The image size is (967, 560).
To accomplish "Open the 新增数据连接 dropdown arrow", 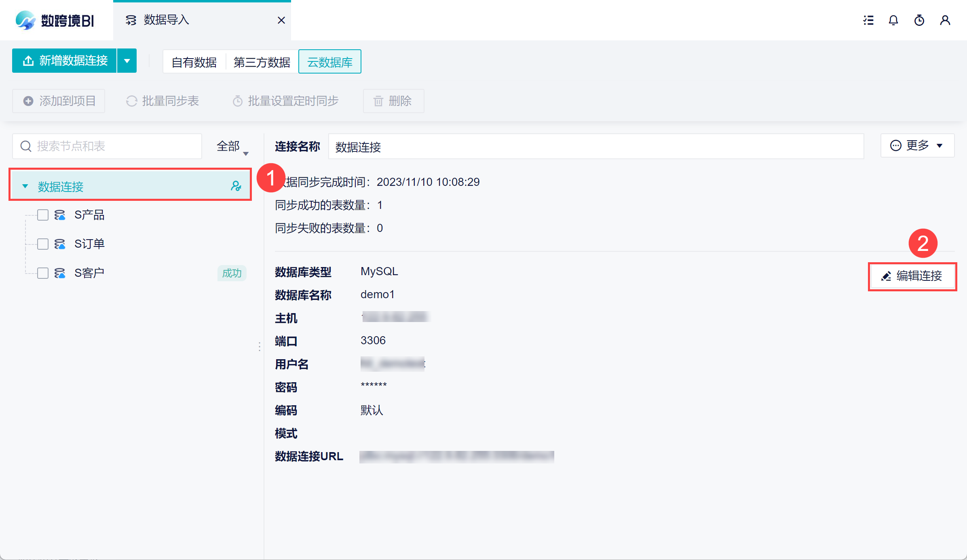I will pyautogui.click(x=127, y=61).
